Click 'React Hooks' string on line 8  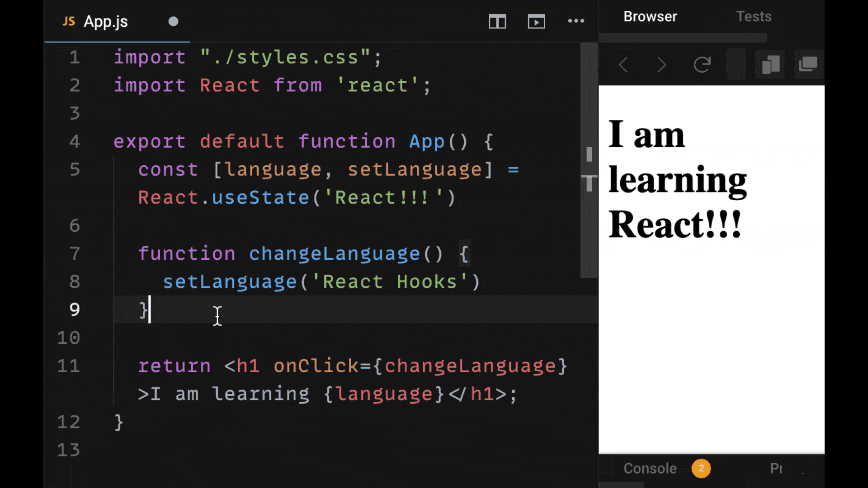[x=390, y=282]
